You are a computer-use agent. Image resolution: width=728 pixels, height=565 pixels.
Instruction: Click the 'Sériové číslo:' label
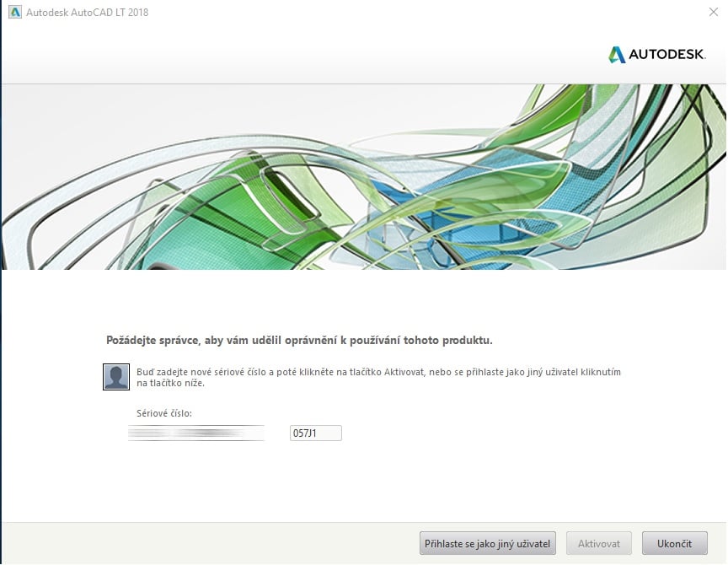[x=164, y=413]
